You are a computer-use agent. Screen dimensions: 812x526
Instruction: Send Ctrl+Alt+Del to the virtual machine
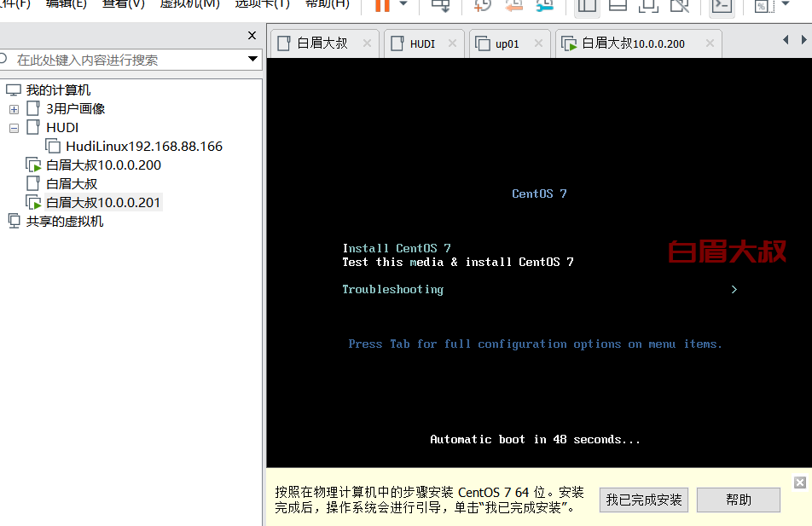[x=441, y=5]
